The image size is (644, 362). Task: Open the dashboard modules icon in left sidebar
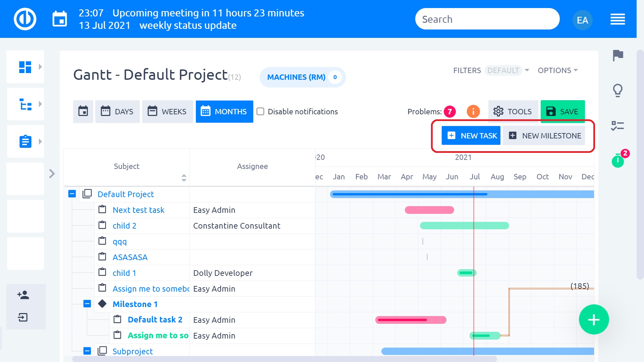point(25,67)
